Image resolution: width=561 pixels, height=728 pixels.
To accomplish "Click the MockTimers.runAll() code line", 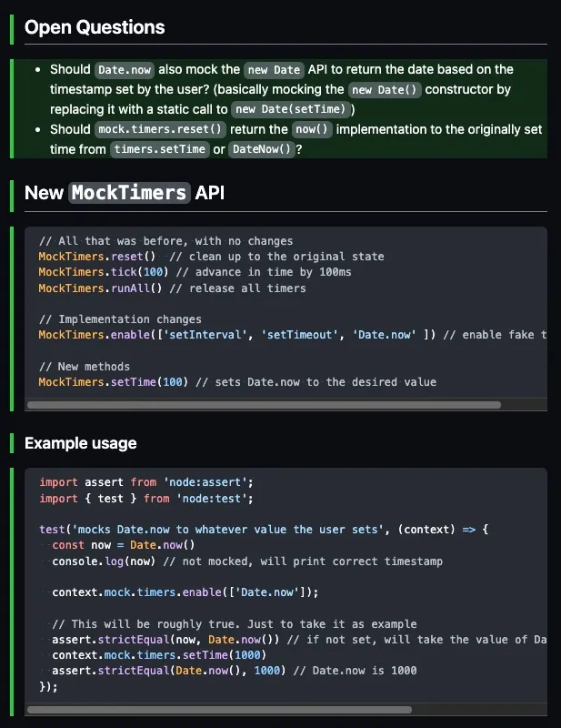I will pyautogui.click(x=172, y=288).
